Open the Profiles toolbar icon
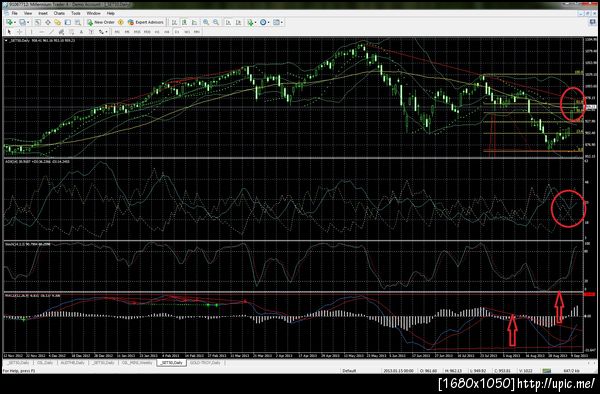Viewport: 600px width, 394px height. [23, 22]
